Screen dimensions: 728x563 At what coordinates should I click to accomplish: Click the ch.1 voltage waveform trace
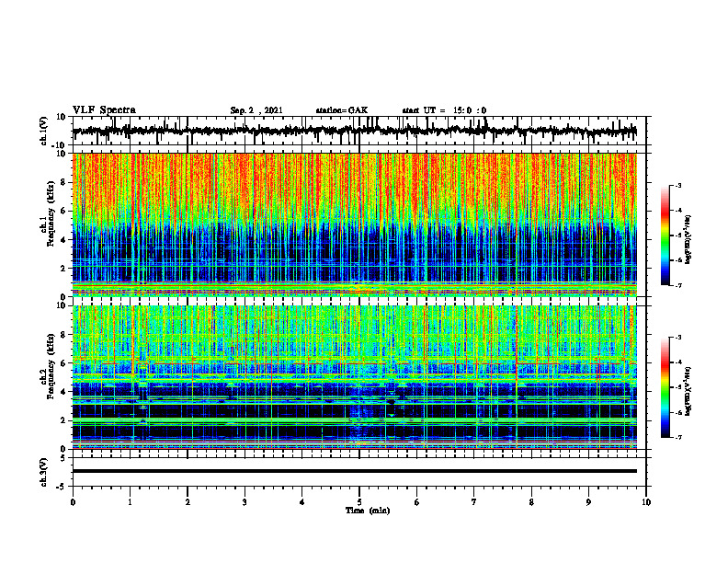coord(354,131)
